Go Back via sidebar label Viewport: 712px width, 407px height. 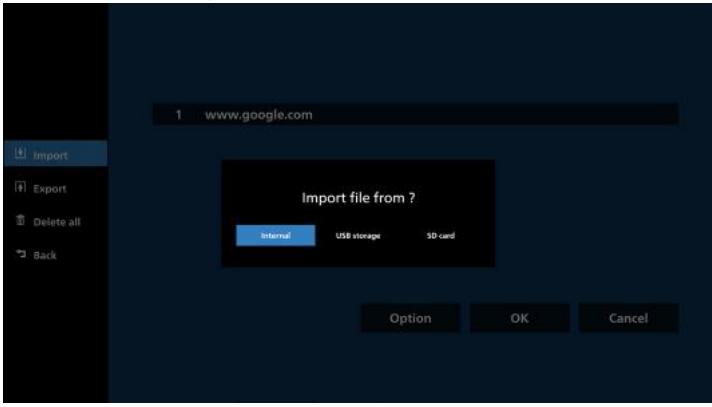click(x=44, y=255)
